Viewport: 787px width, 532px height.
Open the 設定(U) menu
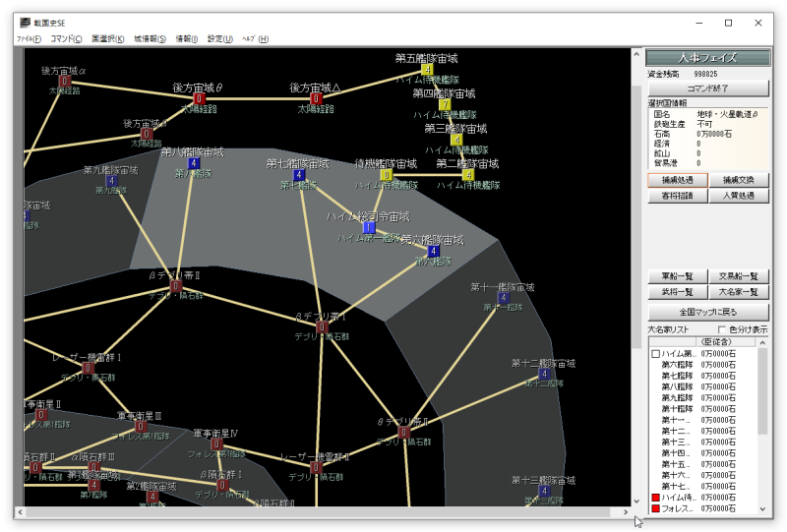pyautogui.click(x=219, y=39)
